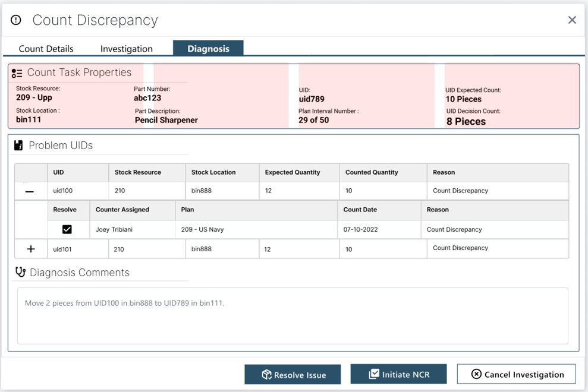Viewport: 588px width, 392px height.
Task: Click the circled X icon on Cancel Investigation
Action: 476,374
